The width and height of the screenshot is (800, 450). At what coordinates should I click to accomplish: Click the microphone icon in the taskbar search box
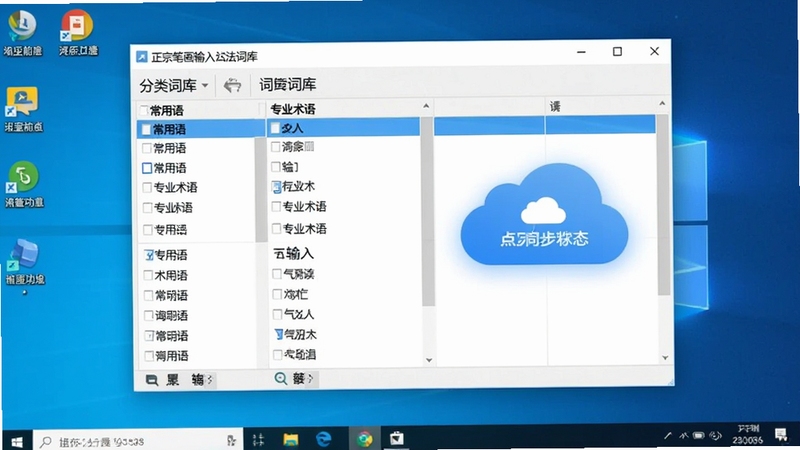[231, 440]
